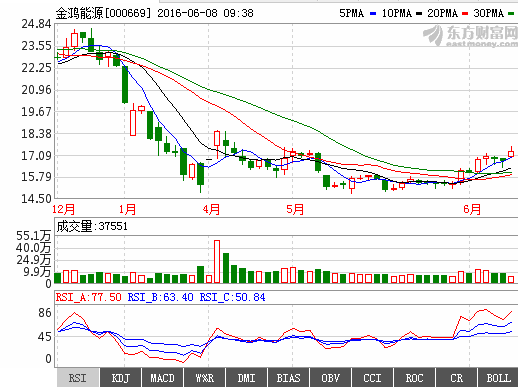
Task: Click the red 20PMA legend swatch
Action: (465, 14)
